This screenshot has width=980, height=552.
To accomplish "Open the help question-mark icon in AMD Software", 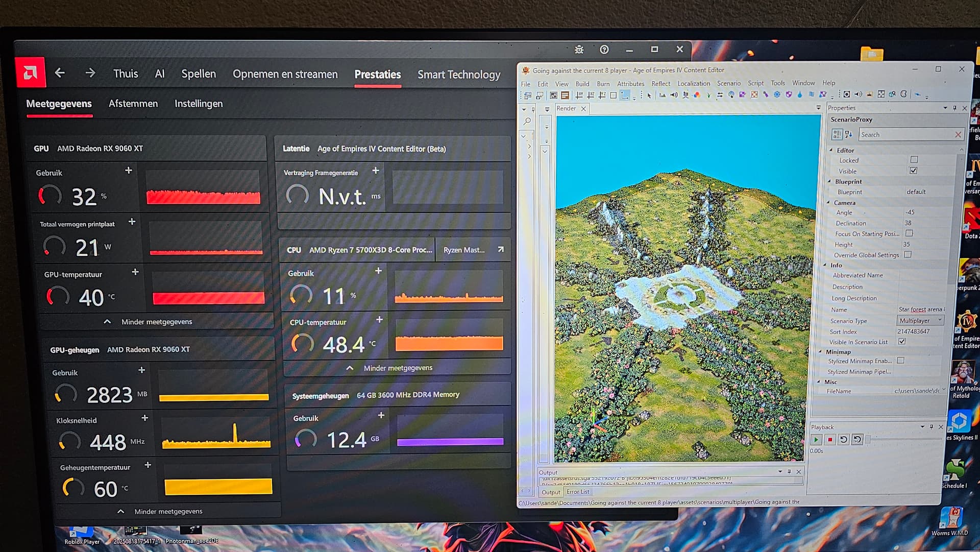I will tap(604, 50).
